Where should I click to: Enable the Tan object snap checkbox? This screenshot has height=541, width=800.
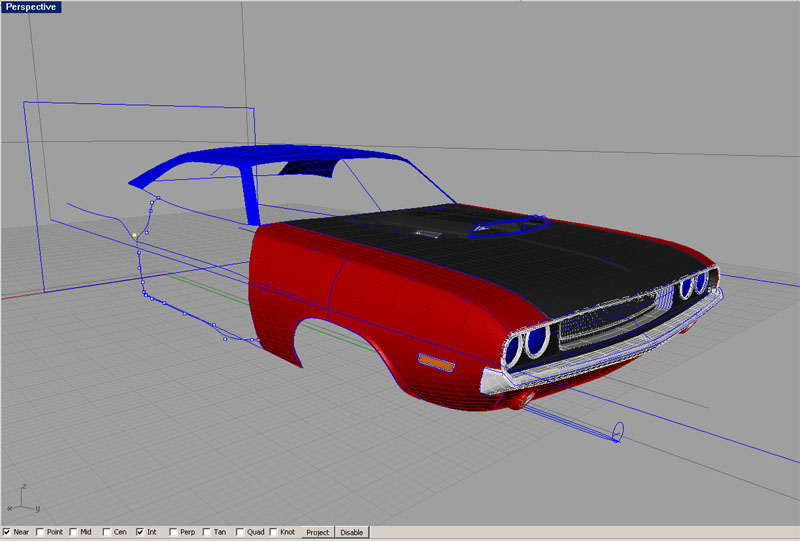206,532
